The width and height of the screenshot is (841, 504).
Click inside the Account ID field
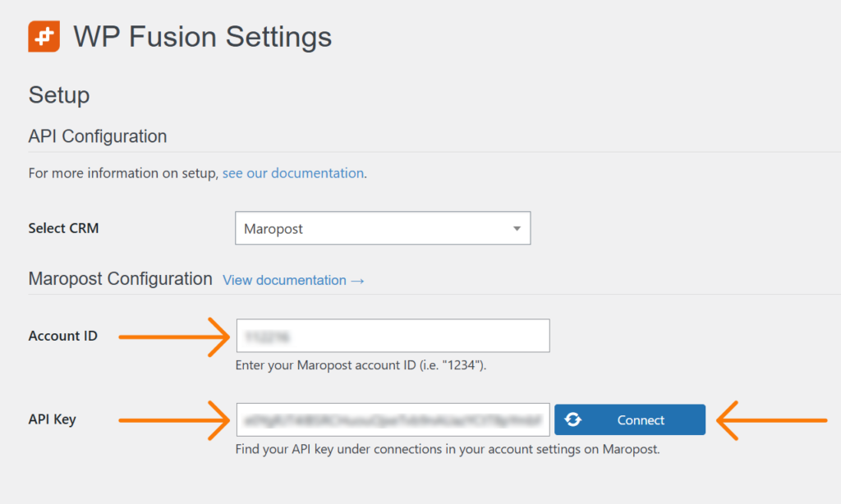point(393,336)
